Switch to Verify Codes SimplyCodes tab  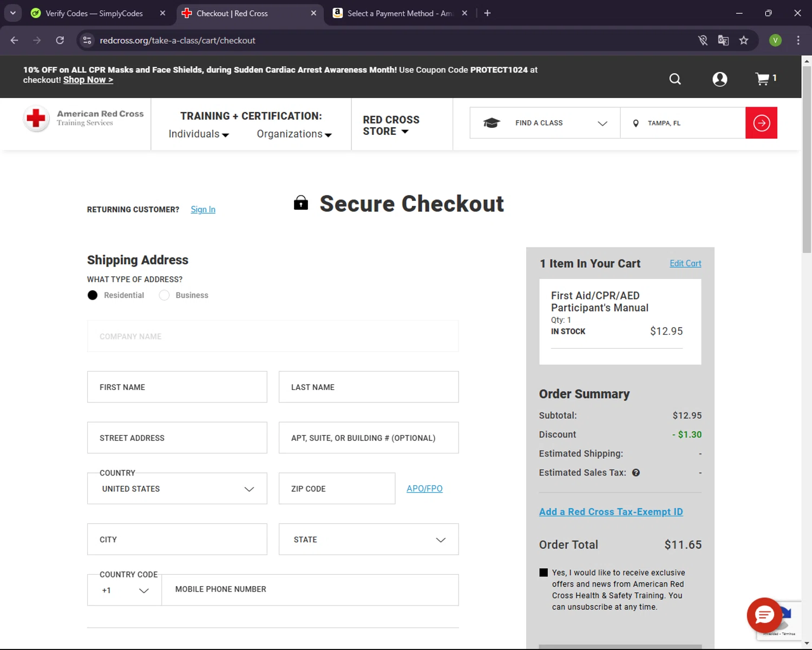[x=94, y=13]
